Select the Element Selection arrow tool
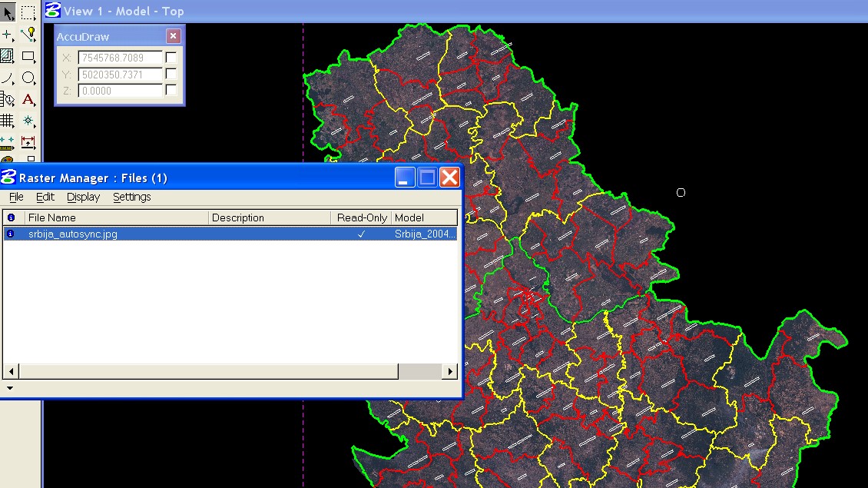The height and width of the screenshot is (488, 868). coord(8,12)
